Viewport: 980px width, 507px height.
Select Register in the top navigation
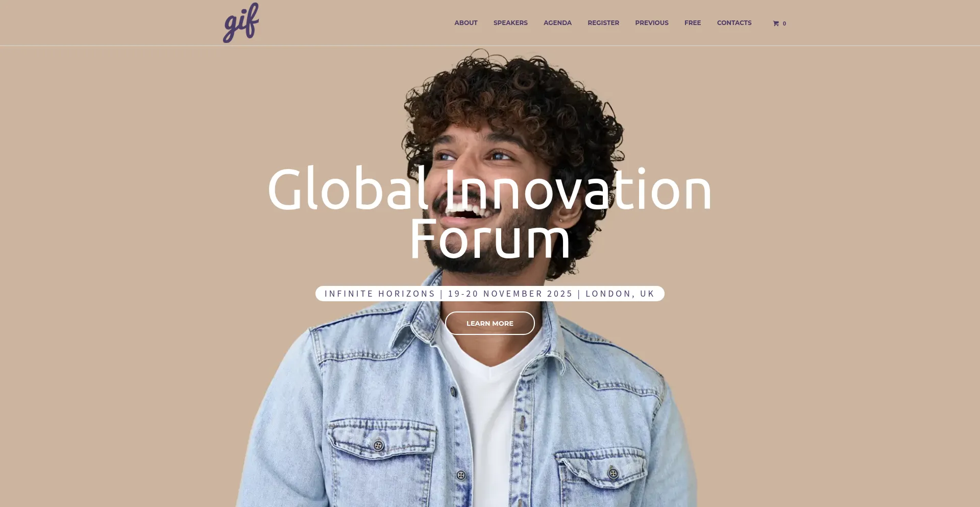coord(603,23)
